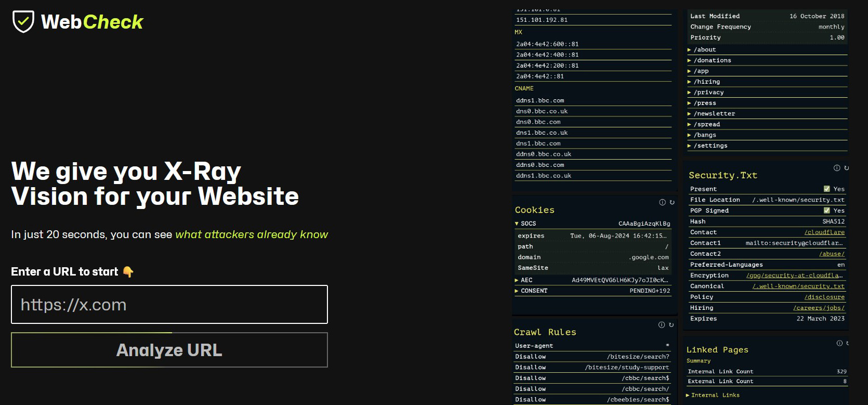Open info icon on Crawl Rules card
The height and width of the screenshot is (405, 868).
point(662,325)
